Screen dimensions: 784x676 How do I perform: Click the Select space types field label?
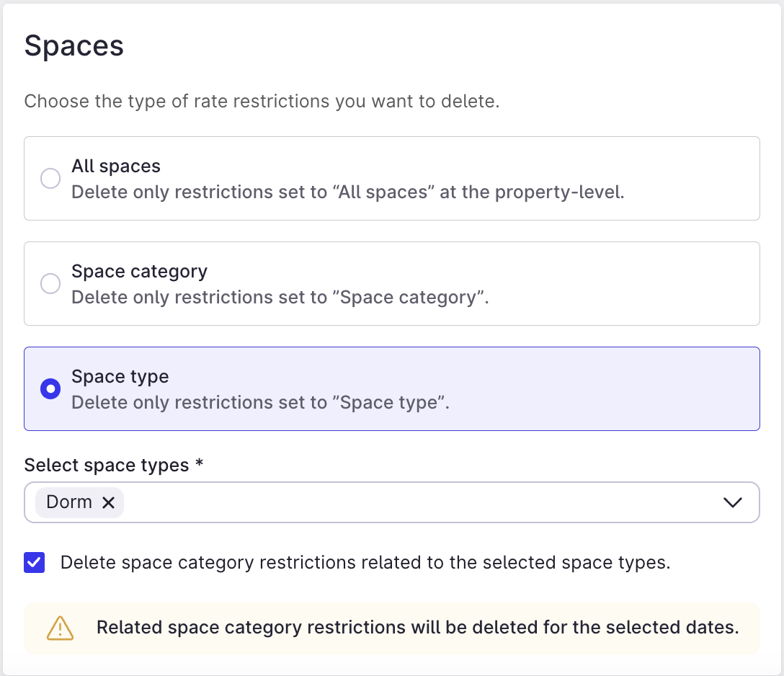point(113,465)
